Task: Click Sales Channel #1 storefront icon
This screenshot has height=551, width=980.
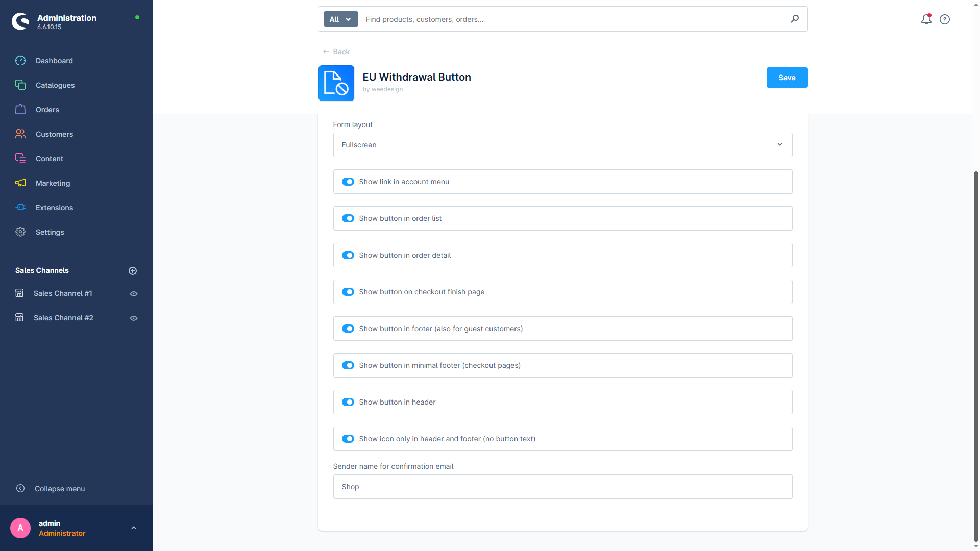Action: [x=19, y=293]
